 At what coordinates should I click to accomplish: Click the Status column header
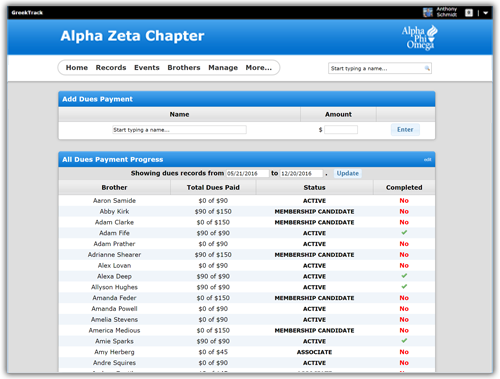coord(314,188)
